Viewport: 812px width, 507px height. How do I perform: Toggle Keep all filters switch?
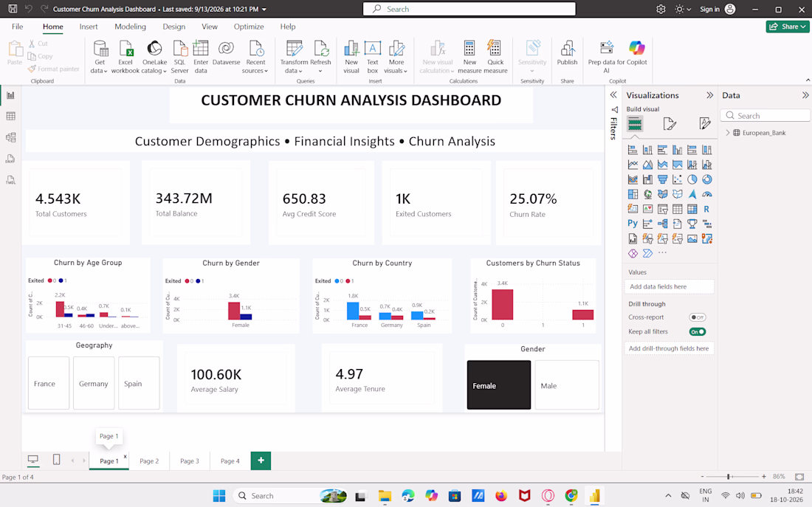coord(697,332)
